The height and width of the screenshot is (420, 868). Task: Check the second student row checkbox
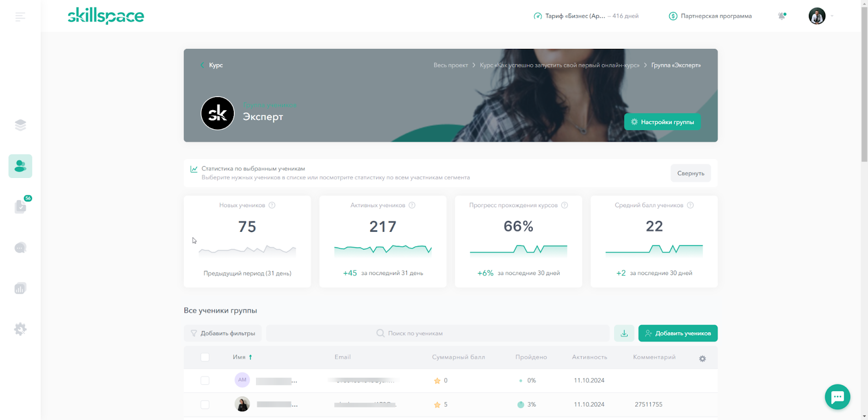click(x=205, y=404)
